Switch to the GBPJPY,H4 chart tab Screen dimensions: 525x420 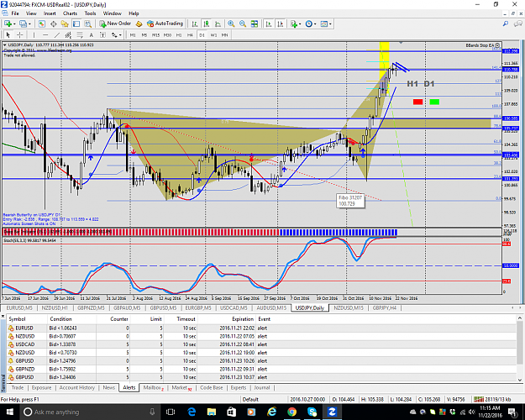coord(385,307)
